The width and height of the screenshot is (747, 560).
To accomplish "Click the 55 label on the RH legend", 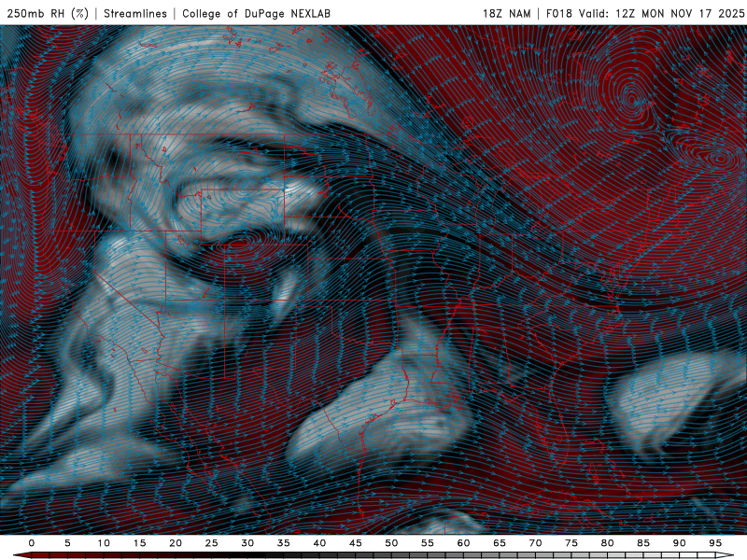I will point(428,543).
